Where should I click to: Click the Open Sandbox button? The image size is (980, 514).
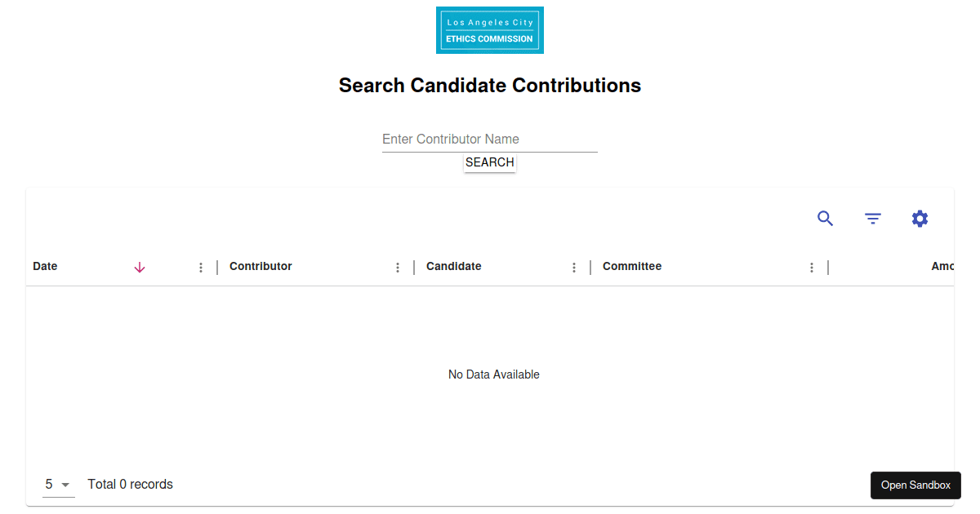(x=915, y=485)
